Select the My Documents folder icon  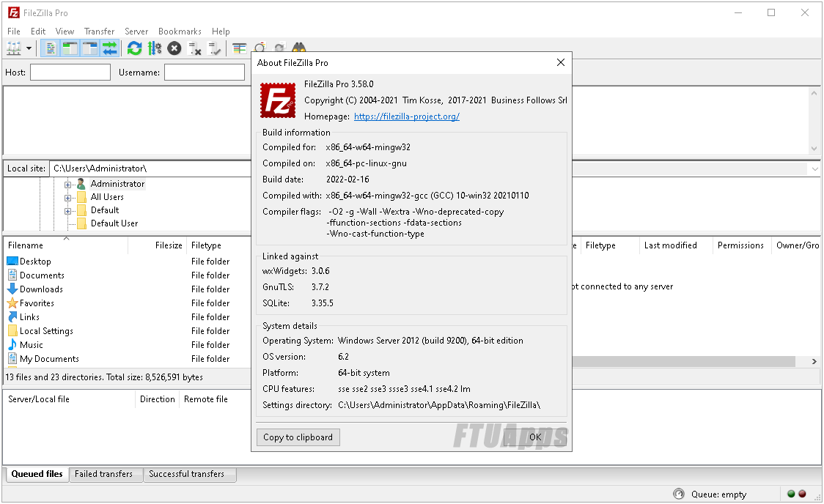click(12, 358)
